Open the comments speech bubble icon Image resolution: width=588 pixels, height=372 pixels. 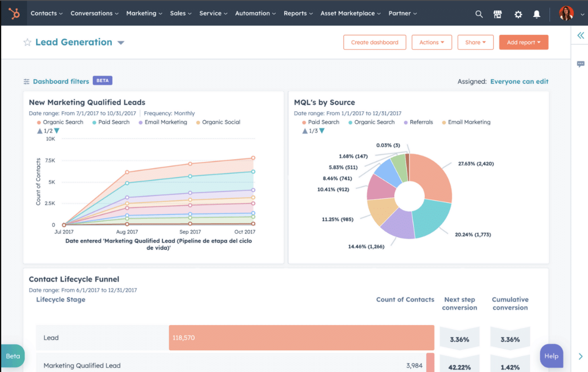click(x=580, y=64)
